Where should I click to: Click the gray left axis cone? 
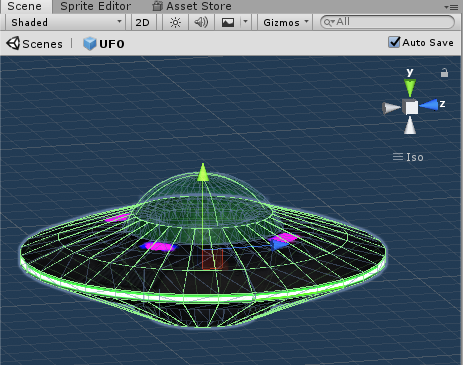[x=391, y=108]
